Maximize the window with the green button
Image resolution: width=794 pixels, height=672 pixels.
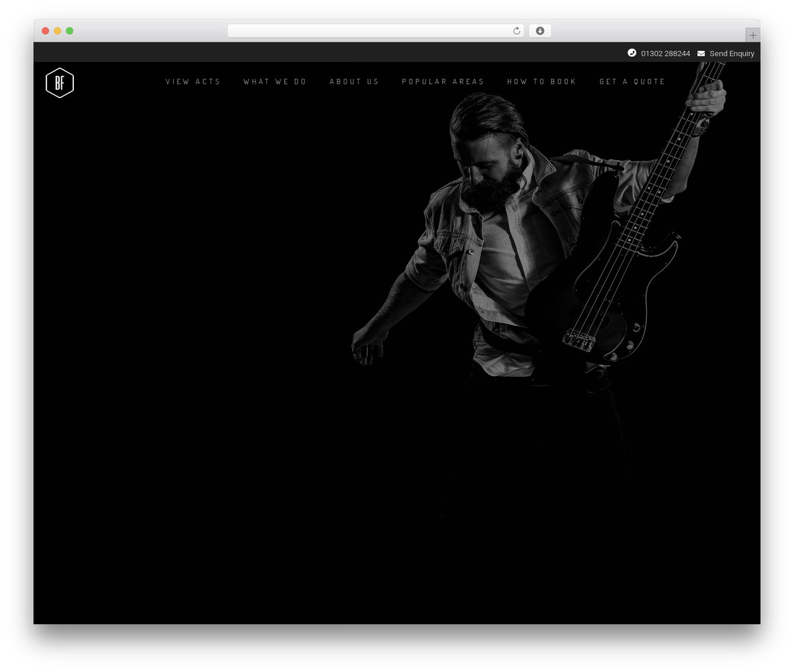69,31
